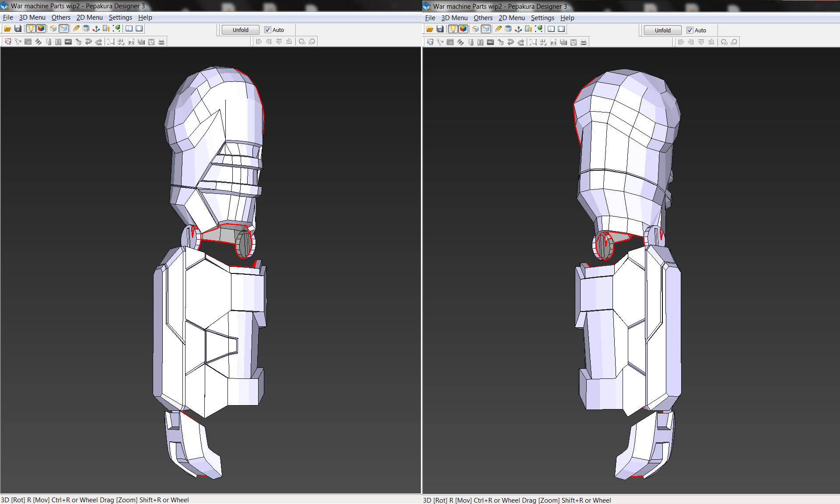Viewport: 840px width, 504px height.
Task: Click the green cube fit-view icon, right window
Action: [539, 29]
